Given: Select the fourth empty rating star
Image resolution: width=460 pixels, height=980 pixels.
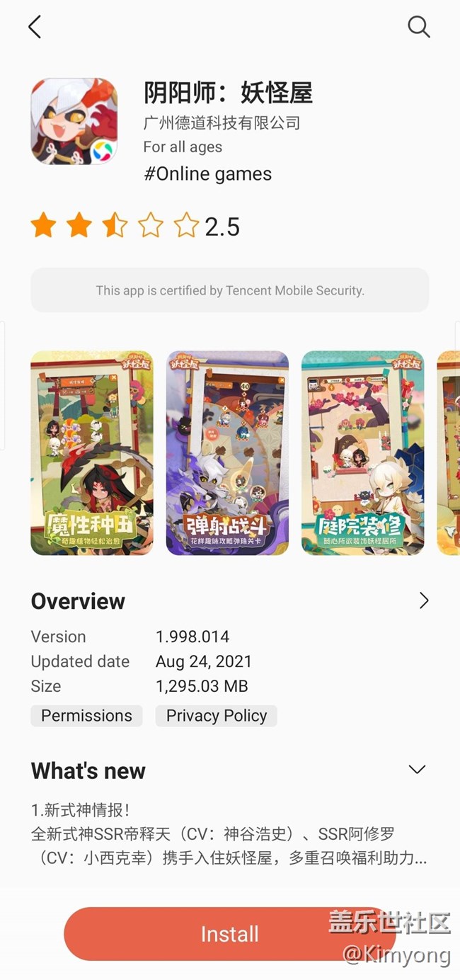Looking at the screenshot, I should (151, 227).
